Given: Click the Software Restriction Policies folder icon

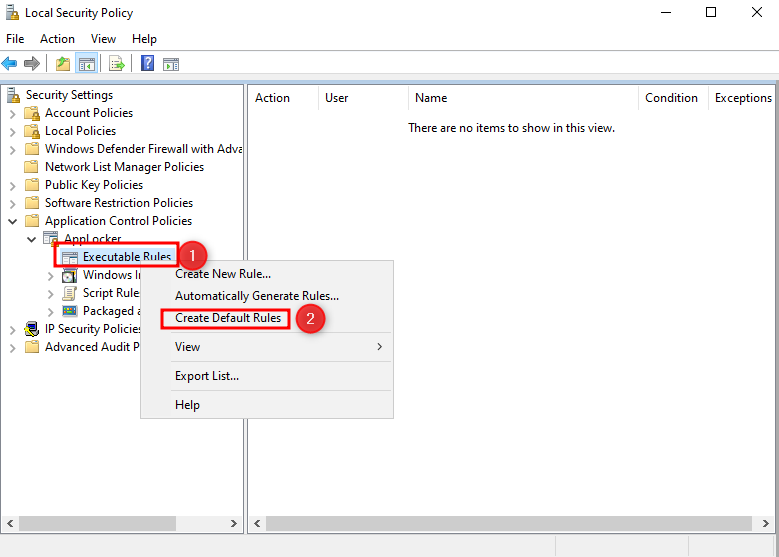Looking at the screenshot, I should click(x=32, y=202).
